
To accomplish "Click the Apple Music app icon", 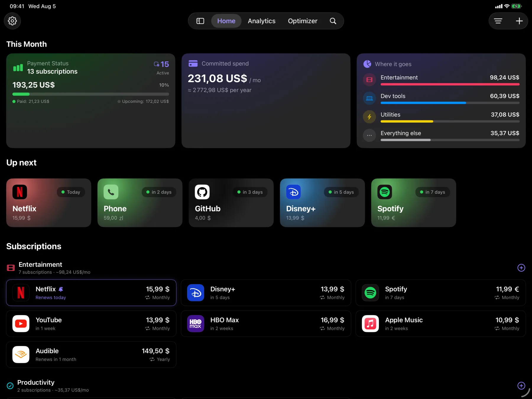I will (x=370, y=324).
